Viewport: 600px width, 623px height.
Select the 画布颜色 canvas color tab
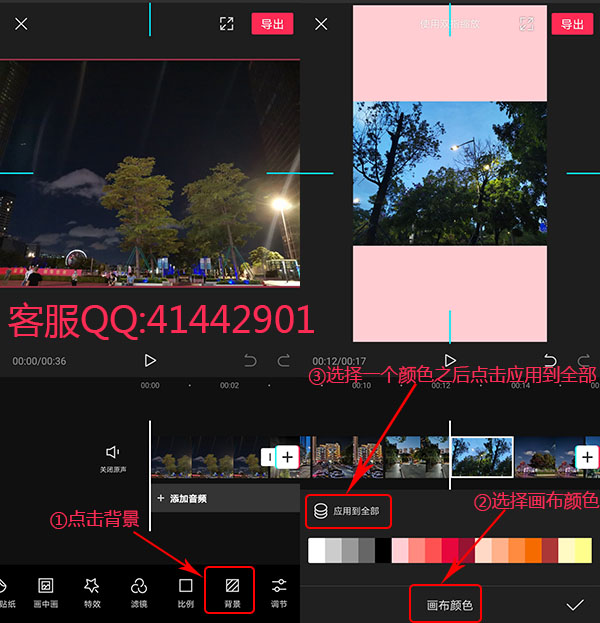449,605
